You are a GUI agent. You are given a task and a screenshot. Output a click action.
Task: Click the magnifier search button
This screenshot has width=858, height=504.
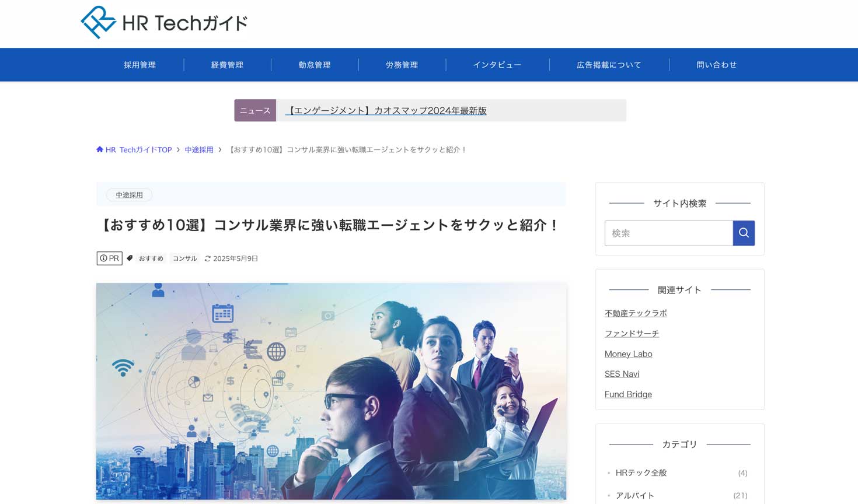tap(744, 233)
